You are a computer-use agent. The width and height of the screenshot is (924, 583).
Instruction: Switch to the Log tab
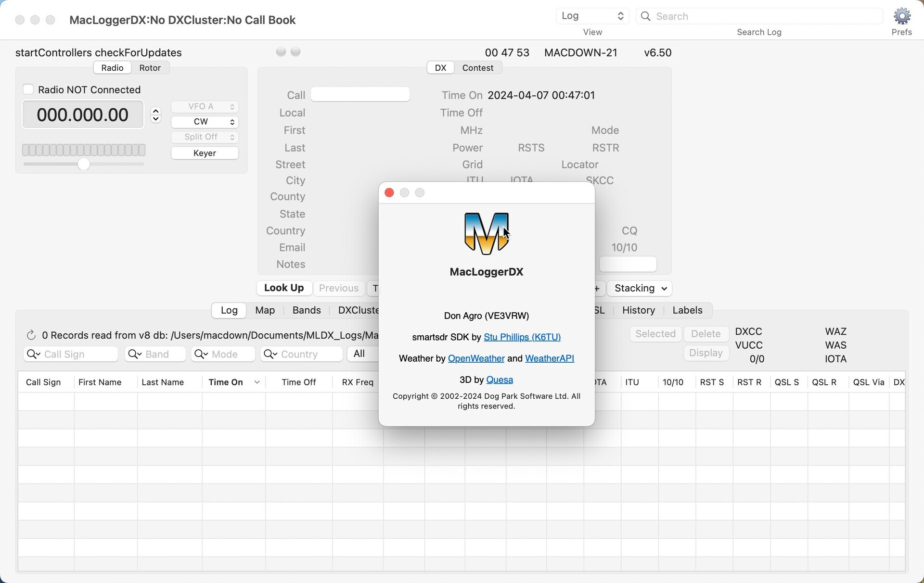click(x=229, y=310)
